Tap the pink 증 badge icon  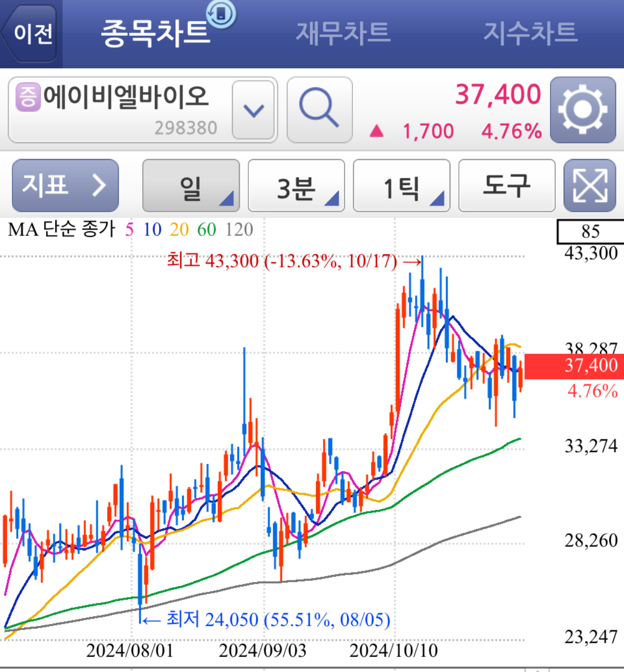[x=28, y=97]
